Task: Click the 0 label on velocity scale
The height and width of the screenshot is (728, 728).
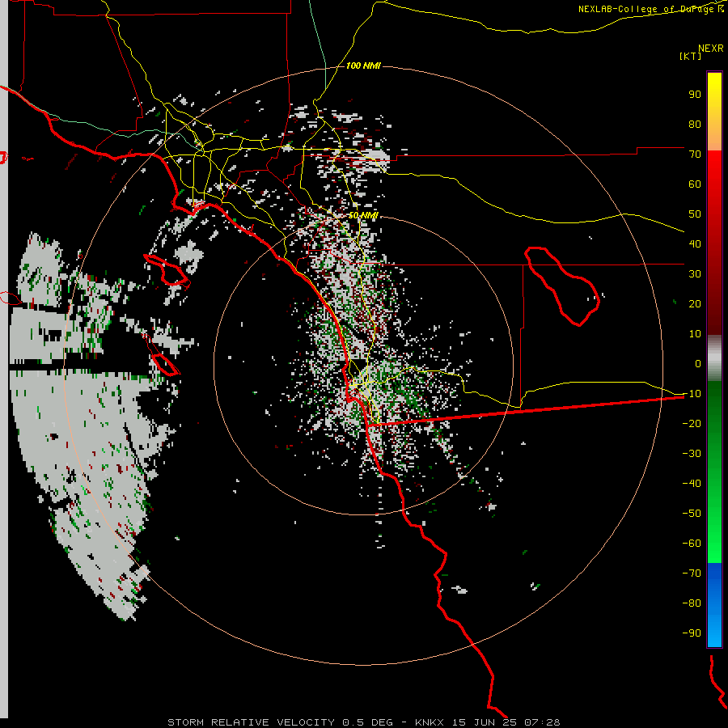Action: 698,363
